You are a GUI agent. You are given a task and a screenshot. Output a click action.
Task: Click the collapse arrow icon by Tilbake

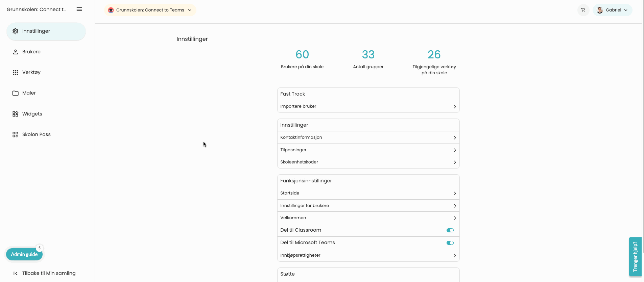point(15,274)
